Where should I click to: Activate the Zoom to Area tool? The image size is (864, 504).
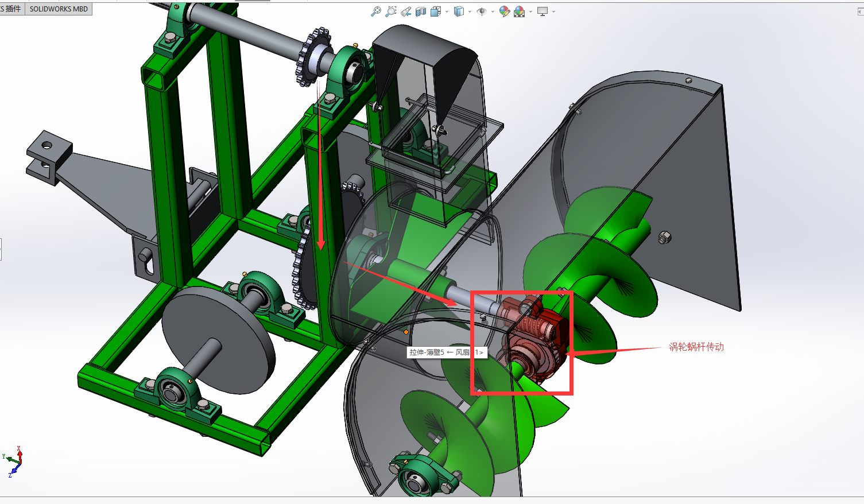391,11
